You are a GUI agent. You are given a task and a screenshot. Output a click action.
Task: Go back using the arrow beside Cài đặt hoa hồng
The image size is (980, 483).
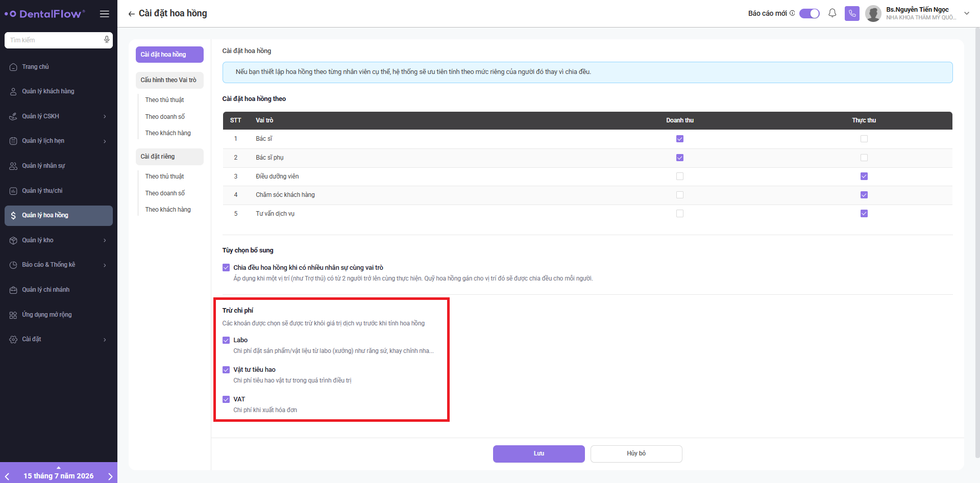tap(131, 14)
